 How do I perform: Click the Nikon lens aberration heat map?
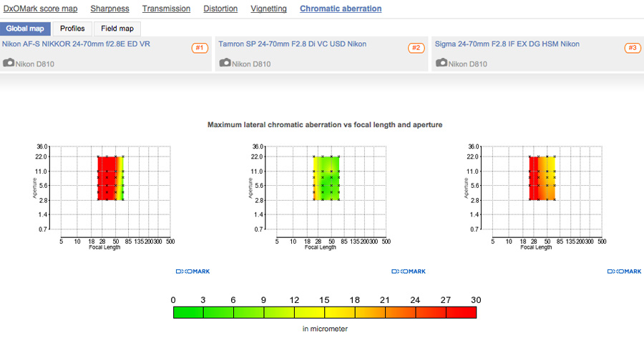coord(110,178)
